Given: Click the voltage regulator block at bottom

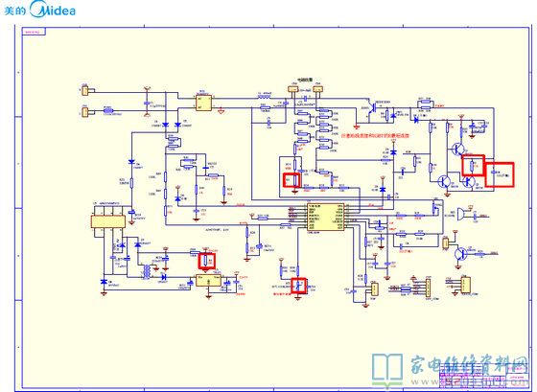Looking at the screenshot, I should pyautogui.click(x=209, y=280).
